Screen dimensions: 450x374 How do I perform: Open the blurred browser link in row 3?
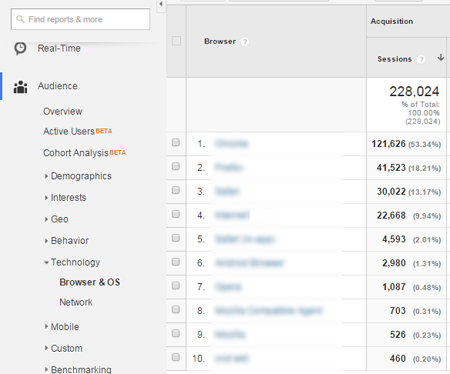pyautogui.click(x=227, y=191)
